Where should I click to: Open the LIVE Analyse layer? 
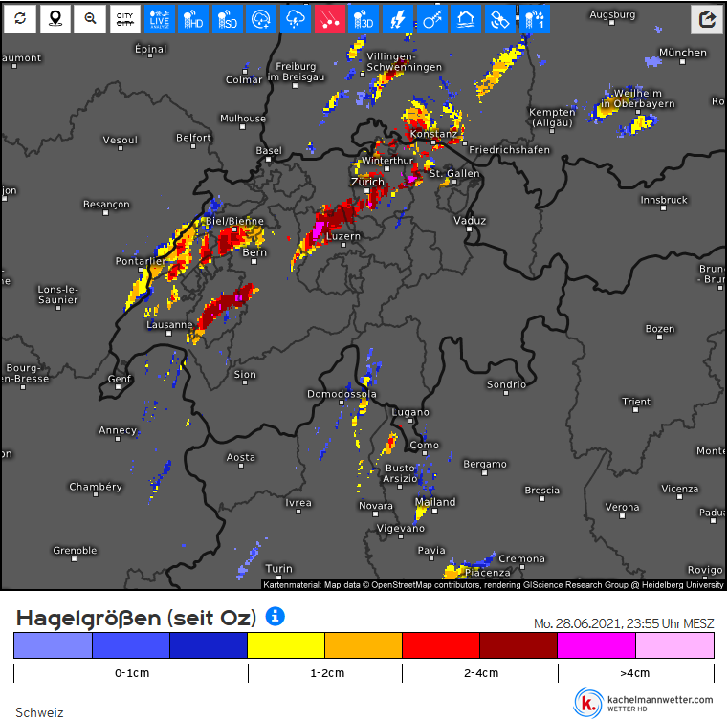click(159, 19)
